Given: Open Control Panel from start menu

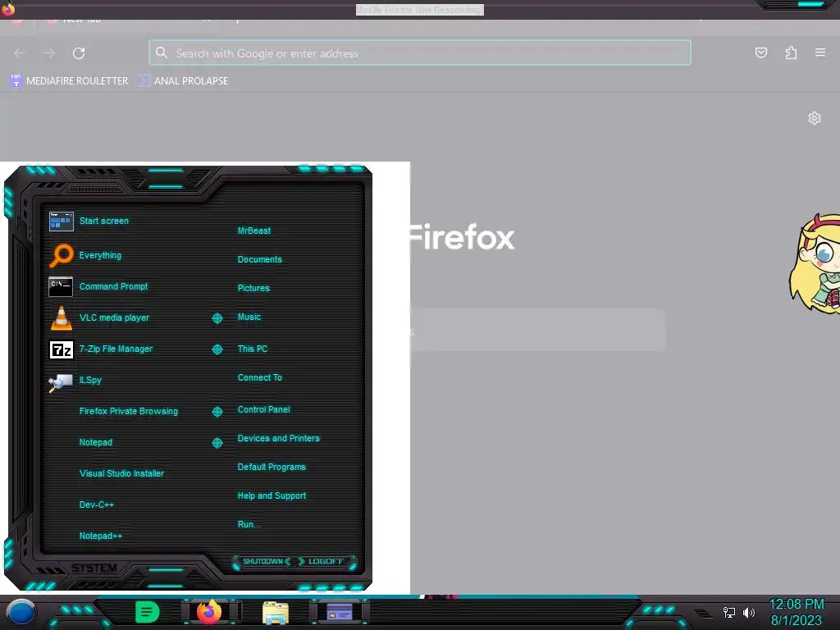Looking at the screenshot, I should click(x=263, y=409).
